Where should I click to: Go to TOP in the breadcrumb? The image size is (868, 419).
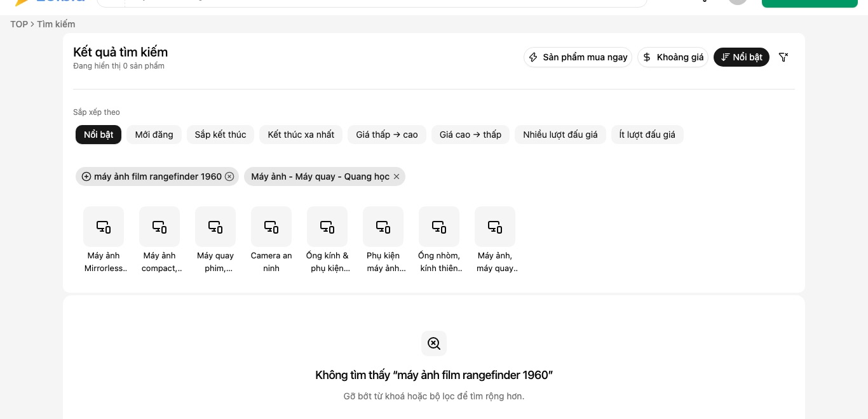(19, 24)
